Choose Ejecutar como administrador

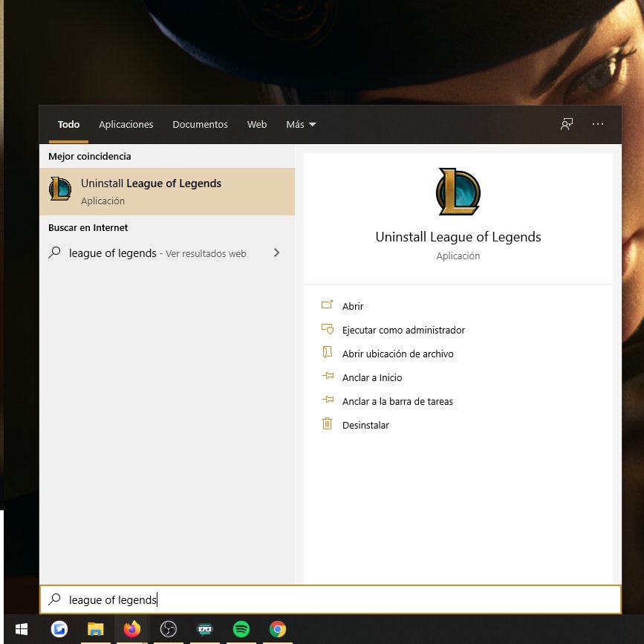click(x=403, y=331)
